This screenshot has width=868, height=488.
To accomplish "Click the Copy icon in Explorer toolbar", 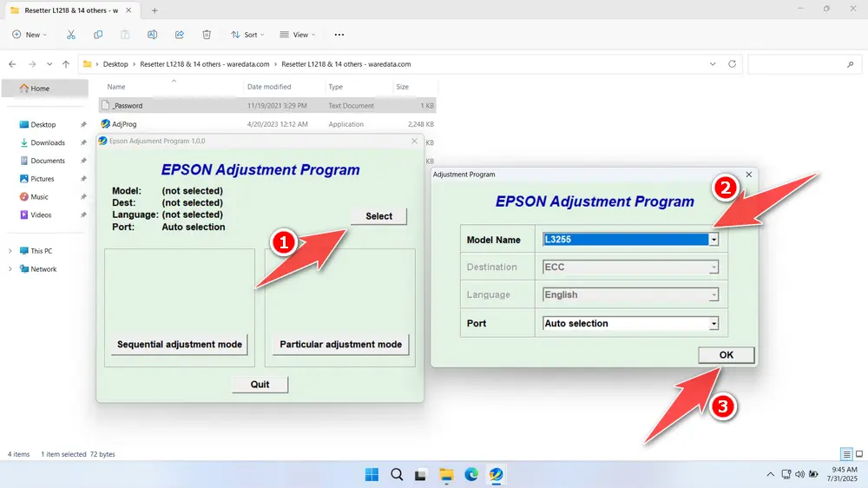I will pos(98,35).
